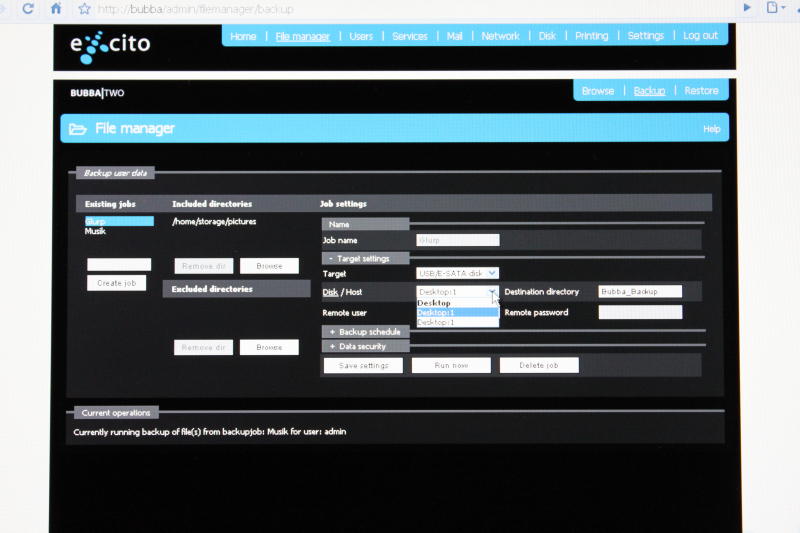
Task: Choose the highlighted Desktop:1 dropdown option
Action: pyautogui.click(x=458, y=312)
